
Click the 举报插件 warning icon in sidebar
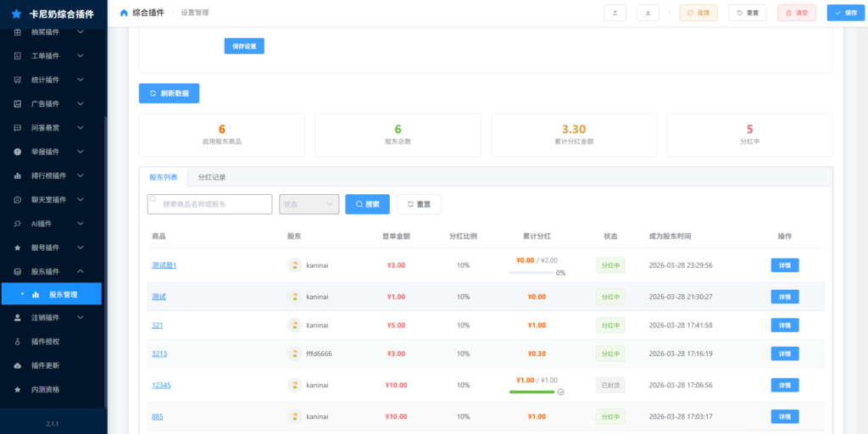18,152
